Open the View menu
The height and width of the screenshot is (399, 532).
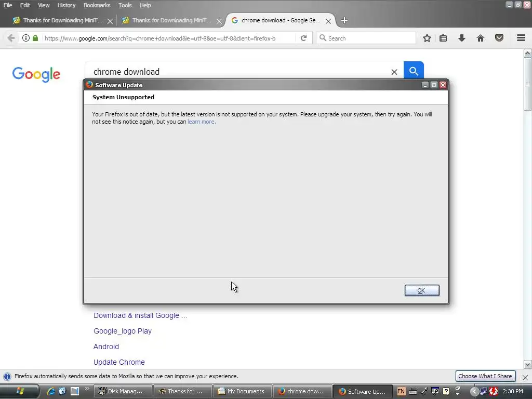click(x=44, y=5)
